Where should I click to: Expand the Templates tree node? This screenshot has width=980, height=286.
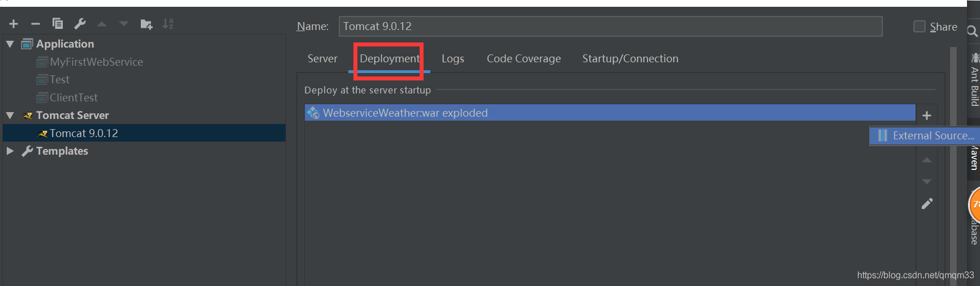10,151
